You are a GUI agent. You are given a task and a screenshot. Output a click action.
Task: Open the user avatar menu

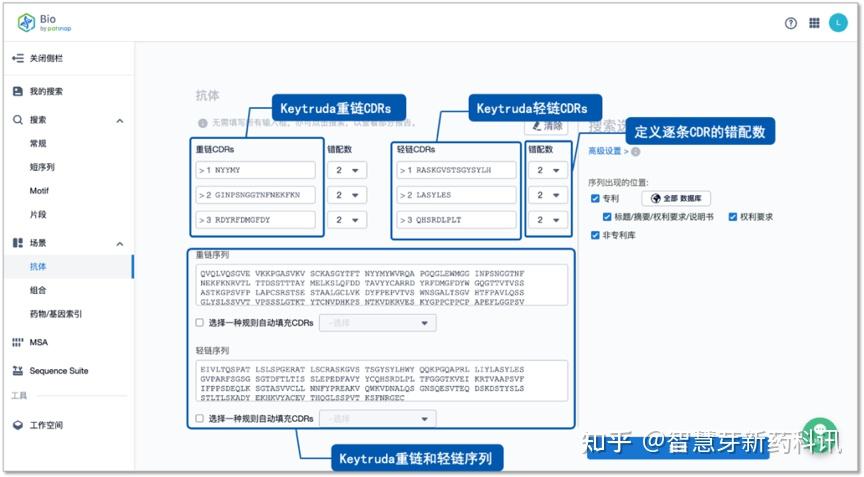point(838,23)
